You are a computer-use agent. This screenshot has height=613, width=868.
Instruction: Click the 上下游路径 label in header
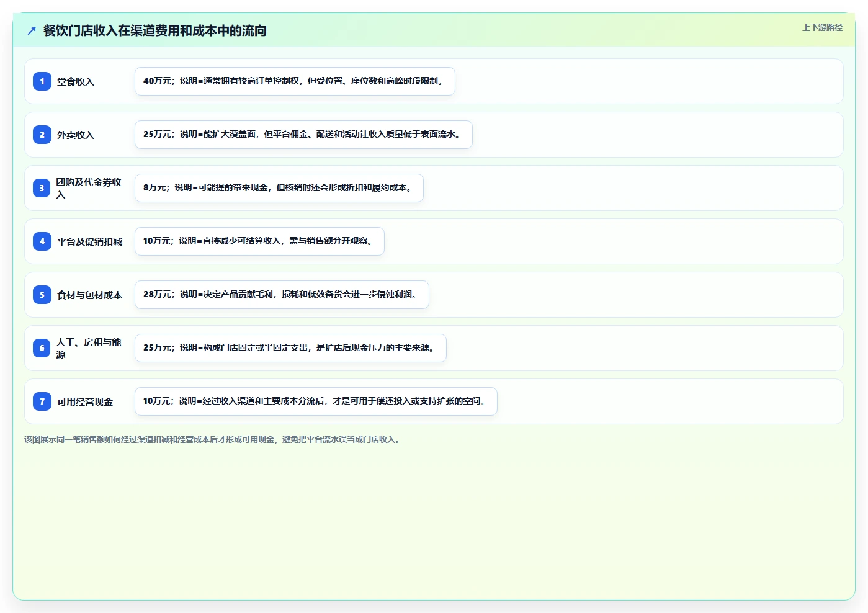coord(822,27)
